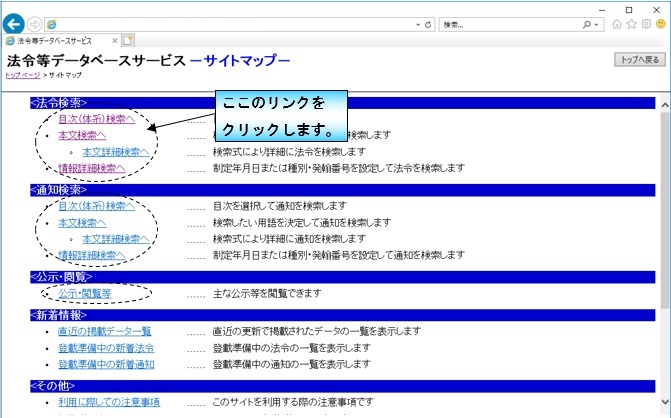Screen dimensions: 671x418
Task: Open favorites with the star icon
Action: [631, 23]
